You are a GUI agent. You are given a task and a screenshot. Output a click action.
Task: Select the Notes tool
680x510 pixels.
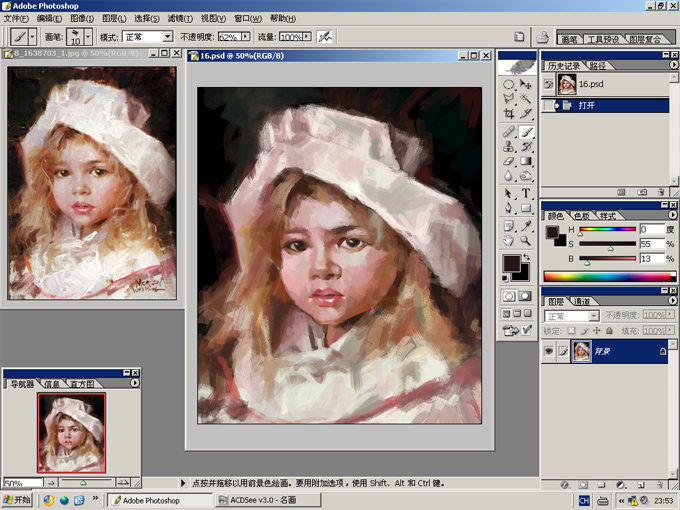[x=509, y=226]
